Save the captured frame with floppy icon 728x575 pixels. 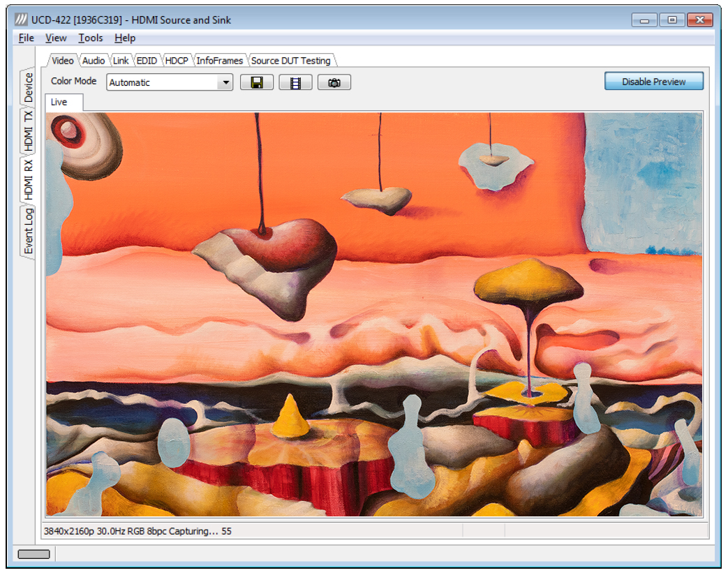(256, 82)
